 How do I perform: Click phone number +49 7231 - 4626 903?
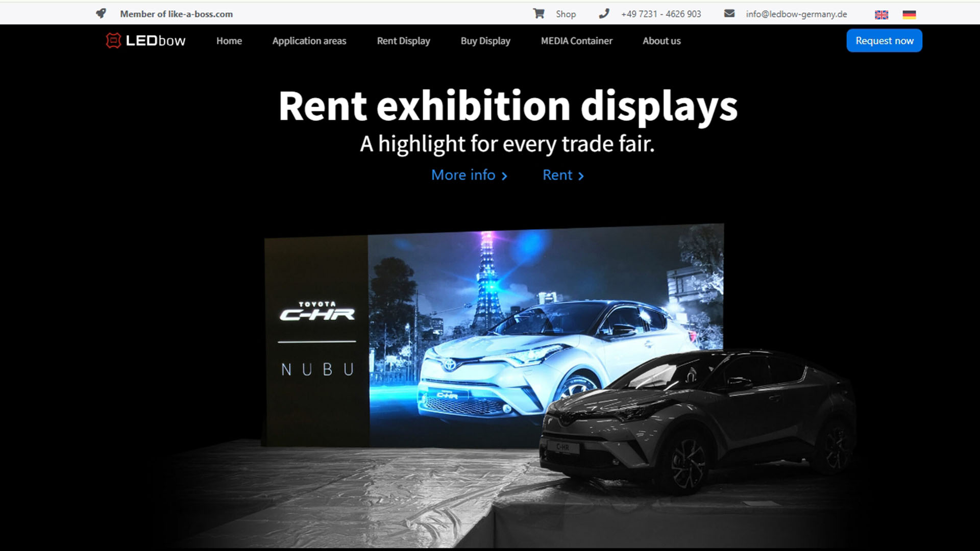[661, 14]
